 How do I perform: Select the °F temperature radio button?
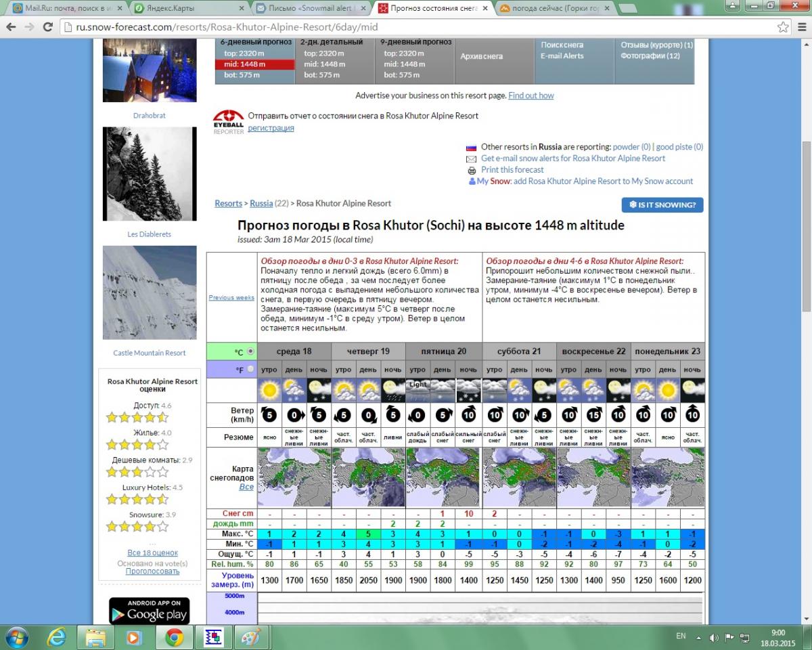pos(250,370)
